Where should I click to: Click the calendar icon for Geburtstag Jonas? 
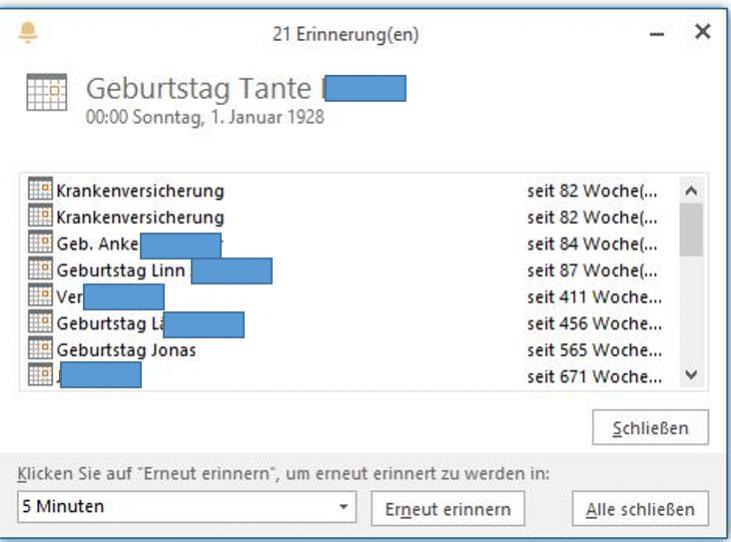pos(41,348)
